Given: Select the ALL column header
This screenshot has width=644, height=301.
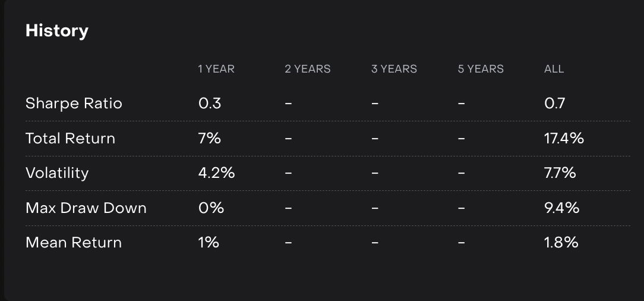Looking at the screenshot, I should pos(554,69).
